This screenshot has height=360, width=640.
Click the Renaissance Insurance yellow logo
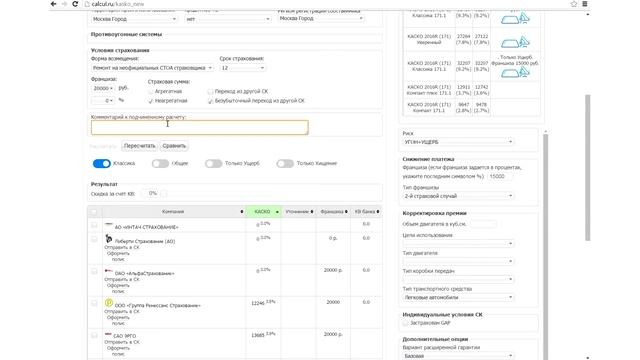click(x=109, y=303)
